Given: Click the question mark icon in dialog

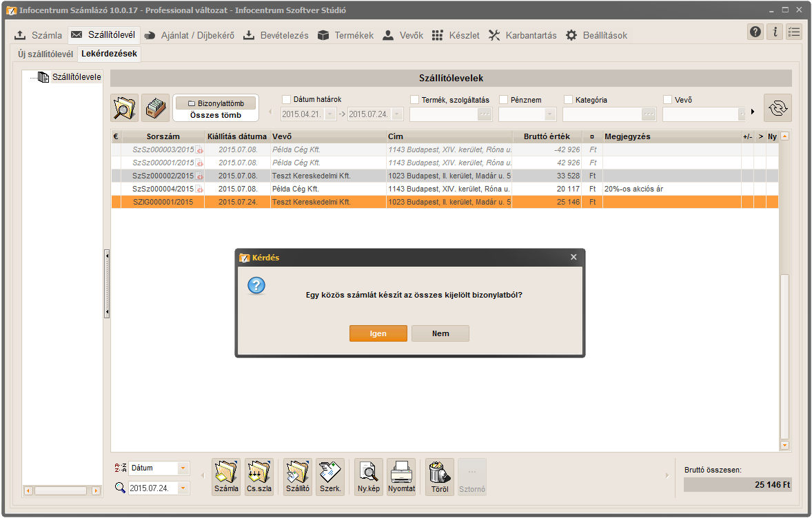Looking at the screenshot, I should point(256,285).
